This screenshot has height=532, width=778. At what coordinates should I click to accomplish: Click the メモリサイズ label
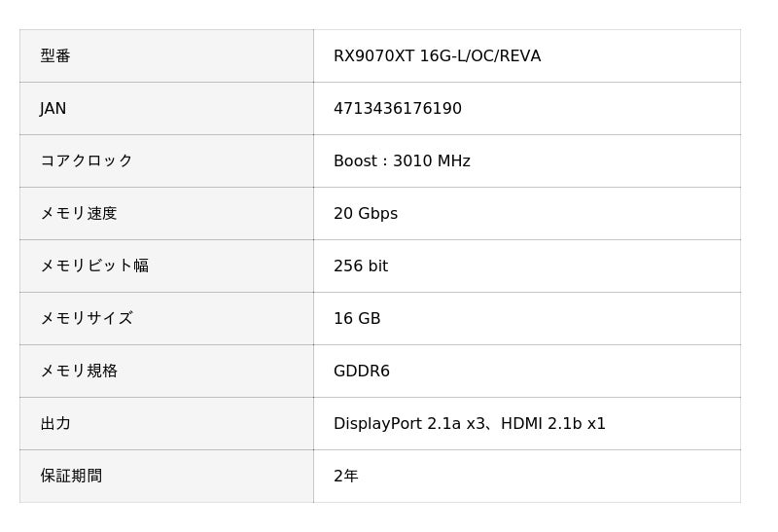point(86,319)
